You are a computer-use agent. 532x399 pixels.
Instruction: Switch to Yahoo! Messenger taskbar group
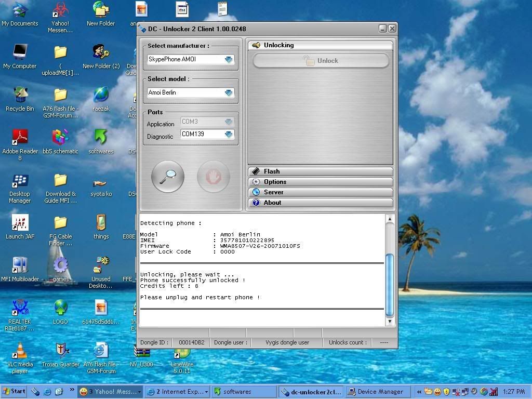[110, 392]
